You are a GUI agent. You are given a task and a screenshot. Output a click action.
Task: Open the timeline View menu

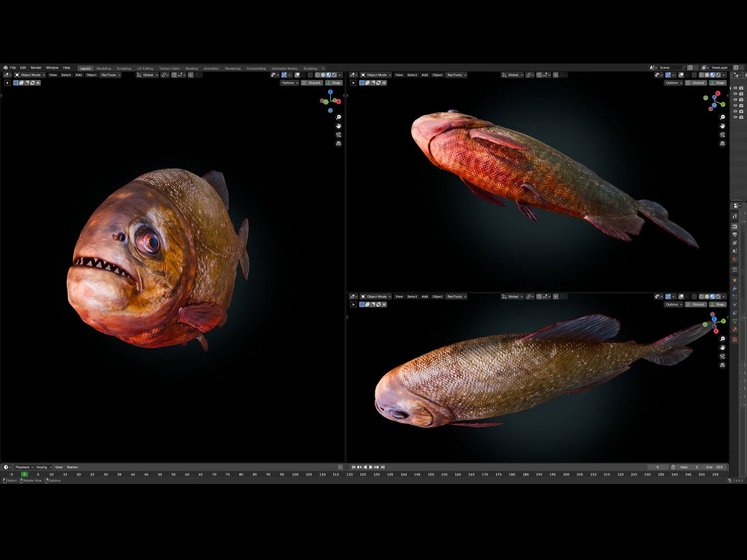pyautogui.click(x=59, y=467)
